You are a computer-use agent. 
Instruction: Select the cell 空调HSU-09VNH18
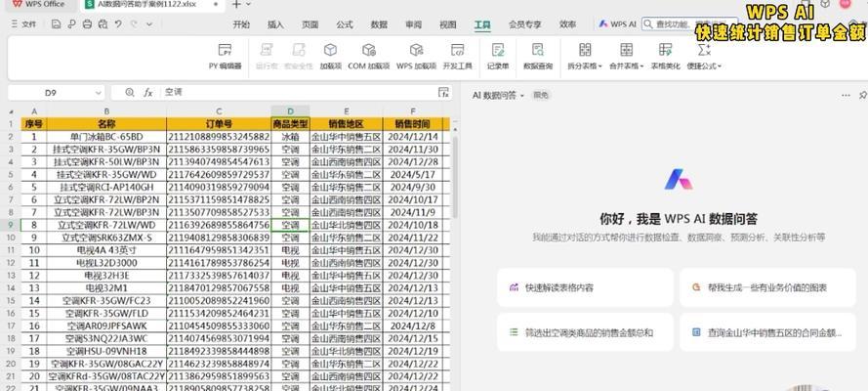[x=106, y=351]
